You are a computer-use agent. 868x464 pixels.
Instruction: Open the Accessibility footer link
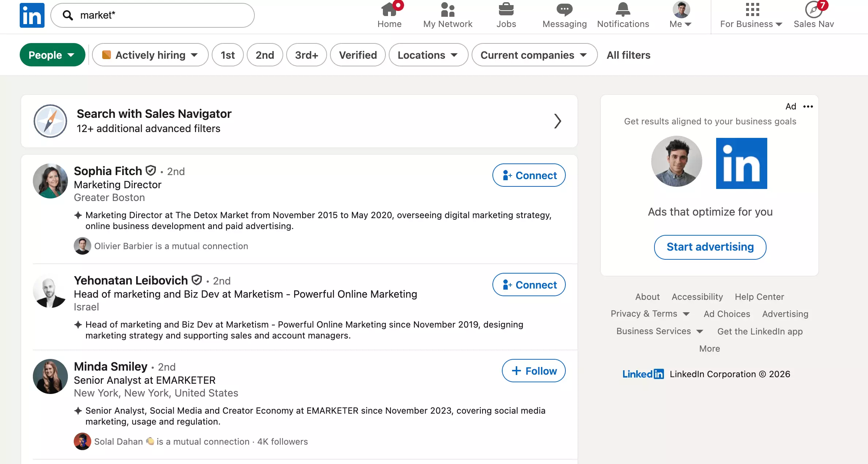[x=697, y=297]
